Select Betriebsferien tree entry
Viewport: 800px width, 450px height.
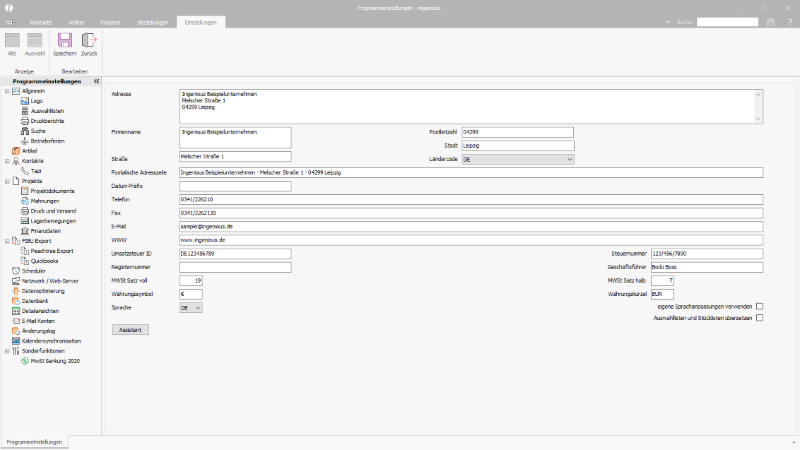point(47,141)
